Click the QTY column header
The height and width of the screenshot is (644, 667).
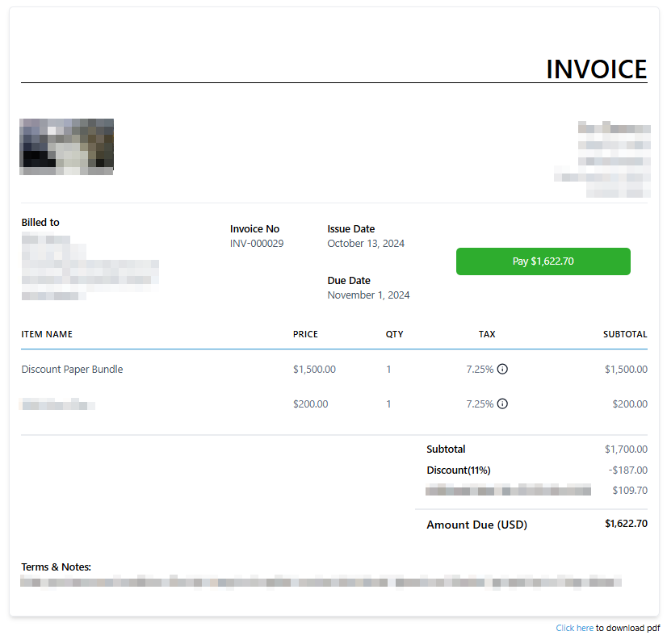point(394,334)
